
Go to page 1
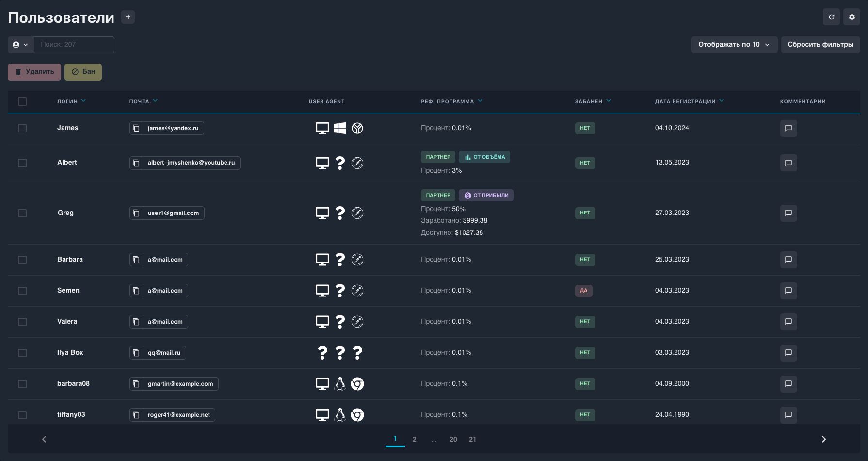pos(395,439)
